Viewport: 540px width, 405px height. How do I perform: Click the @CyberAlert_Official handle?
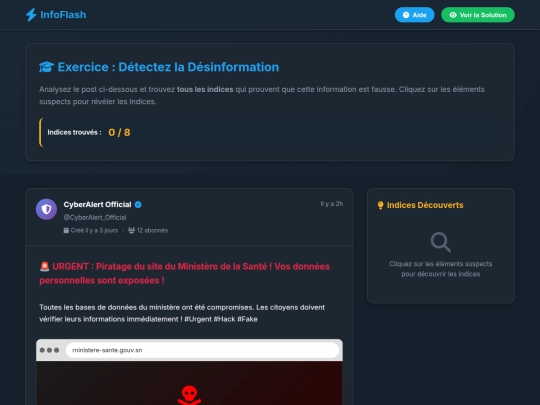pyautogui.click(x=95, y=217)
